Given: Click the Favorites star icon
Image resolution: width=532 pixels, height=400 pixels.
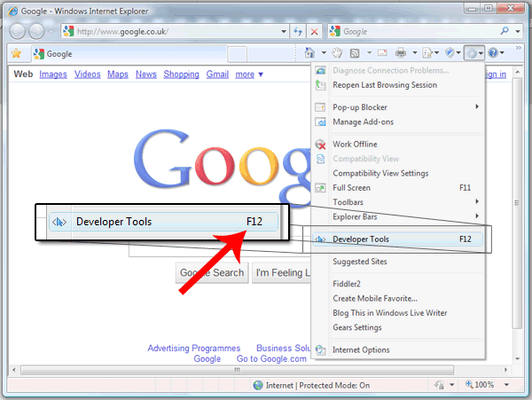Looking at the screenshot, I should (16, 53).
